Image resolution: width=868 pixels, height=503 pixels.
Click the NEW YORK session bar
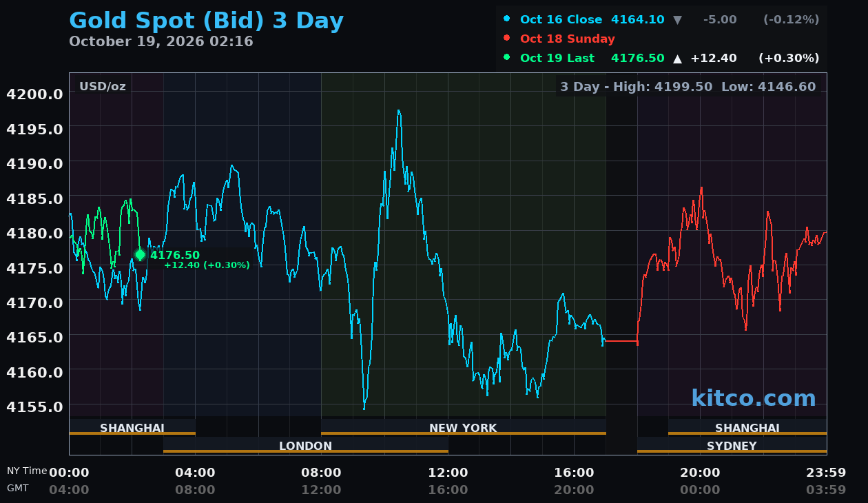pyautogui.click(x=463, y=427)
